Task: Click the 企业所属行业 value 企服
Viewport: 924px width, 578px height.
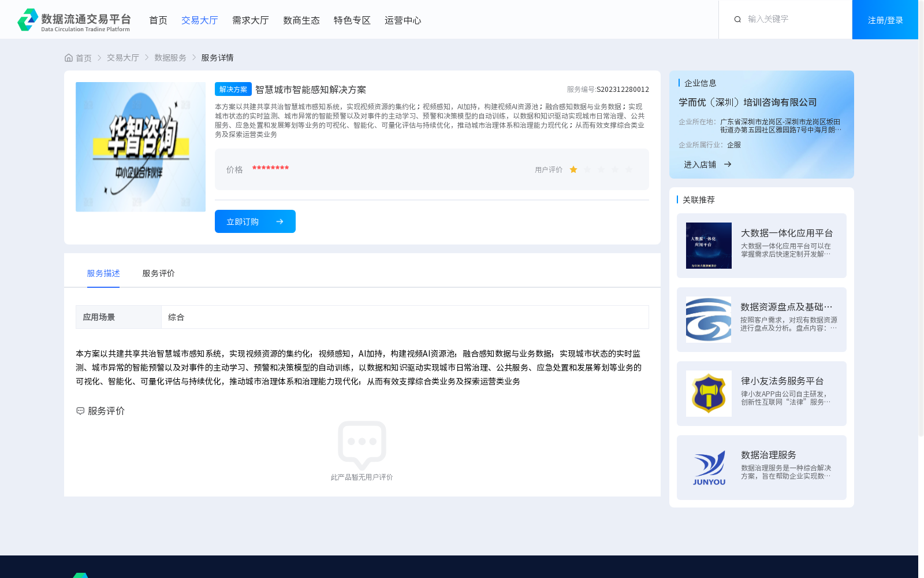Action: [734, 145]
